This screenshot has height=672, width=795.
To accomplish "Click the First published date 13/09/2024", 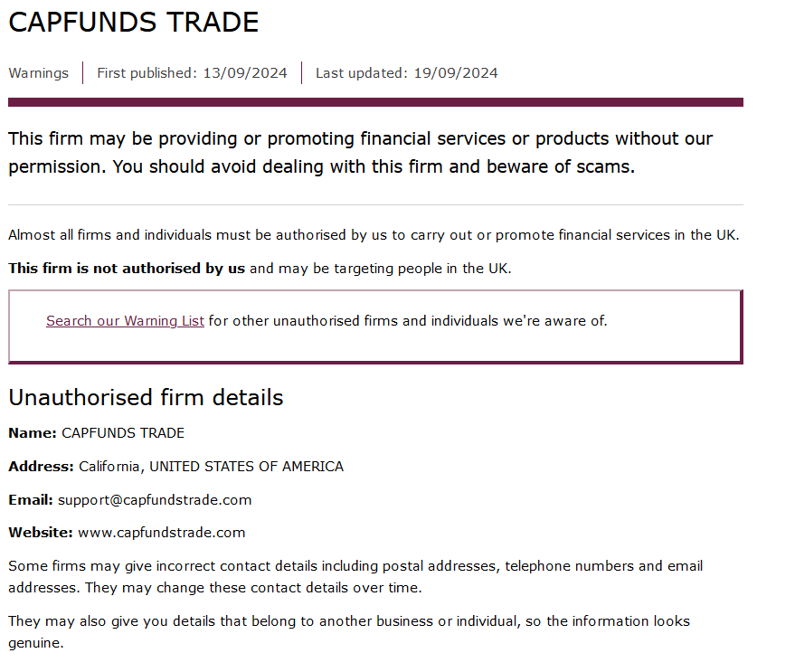I will 245,73.
